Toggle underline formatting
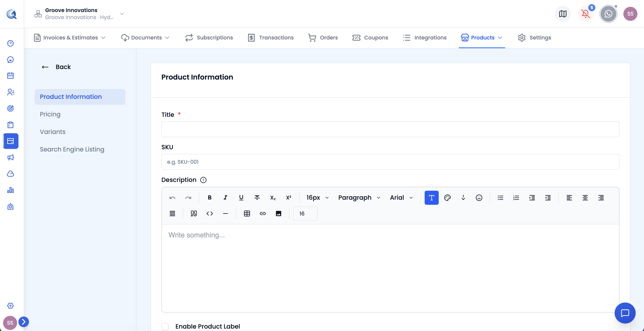 (x=241, y=198)
